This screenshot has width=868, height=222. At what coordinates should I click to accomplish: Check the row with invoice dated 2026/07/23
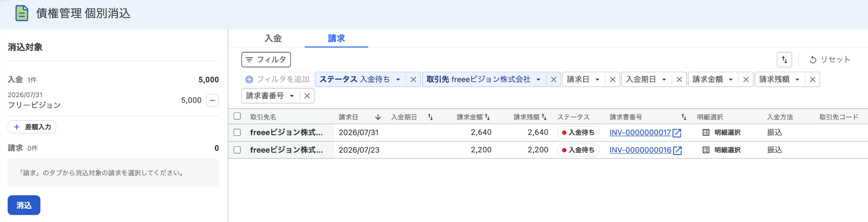[x=237, y=150]
